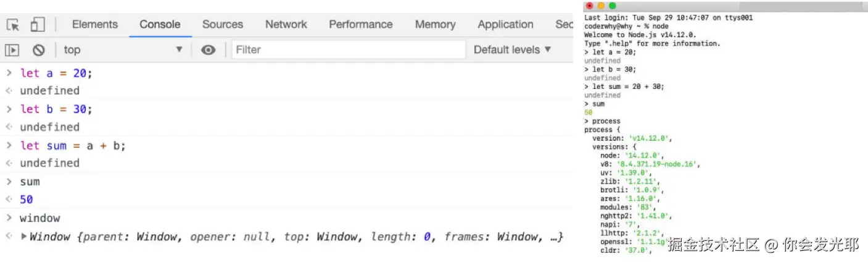This screenshot has width=868, height=262.
Task: Open the Sources tab
Action: pyautogui.click(x=223, y=25)
